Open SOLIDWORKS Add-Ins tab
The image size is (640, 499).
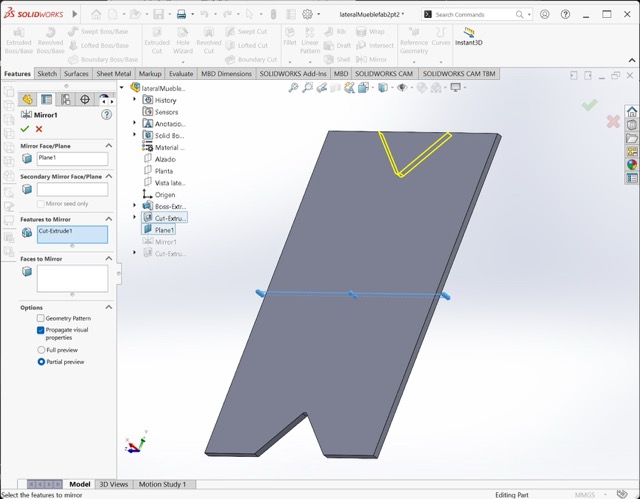pyautogui.click(x=293, y=74)
